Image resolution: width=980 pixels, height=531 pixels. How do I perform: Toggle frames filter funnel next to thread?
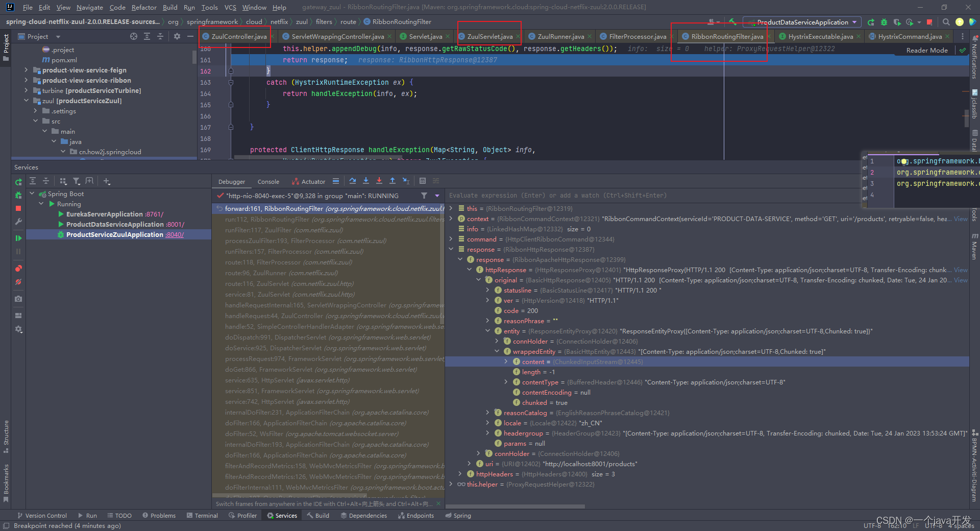[424, 196]
